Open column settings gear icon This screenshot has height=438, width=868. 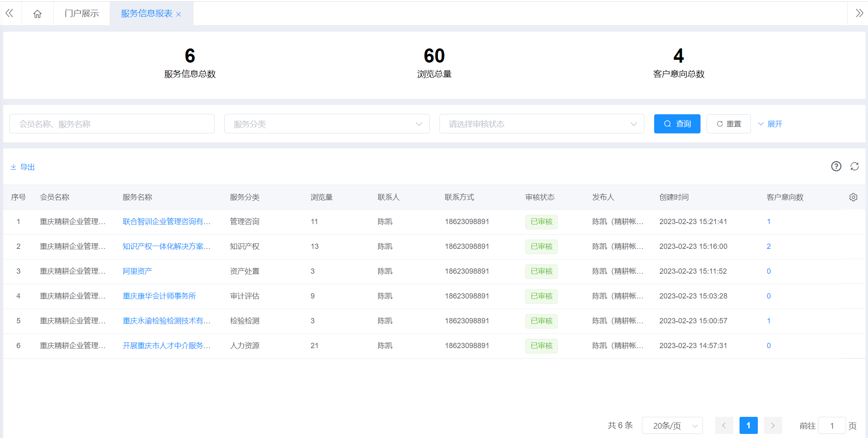(853, 197)
